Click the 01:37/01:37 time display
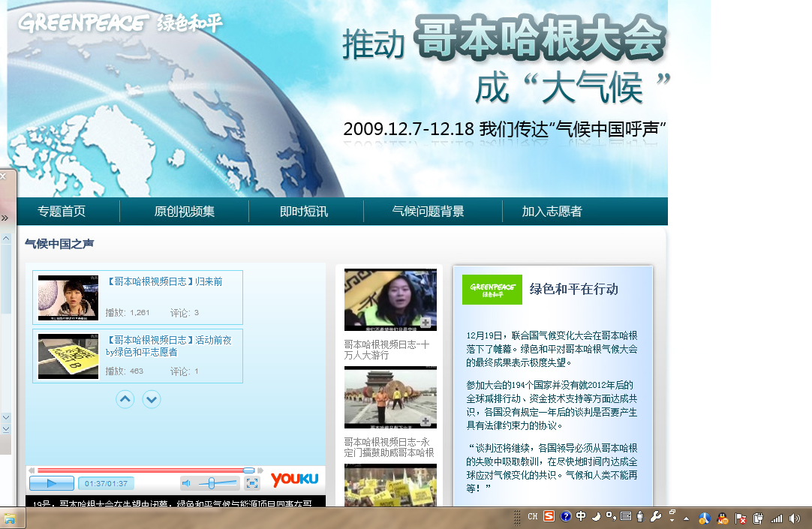This screenshot has width=812, height=529. (106, 483)
